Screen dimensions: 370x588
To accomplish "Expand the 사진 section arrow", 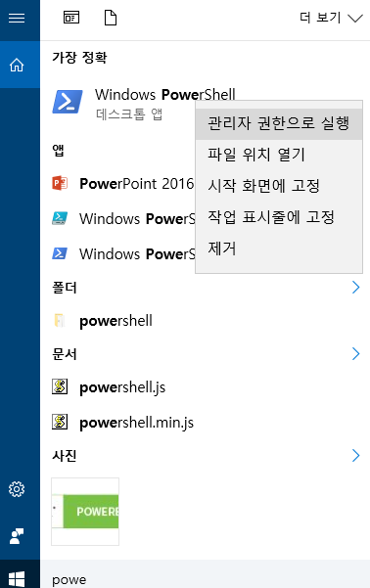I will coord(355,455).
